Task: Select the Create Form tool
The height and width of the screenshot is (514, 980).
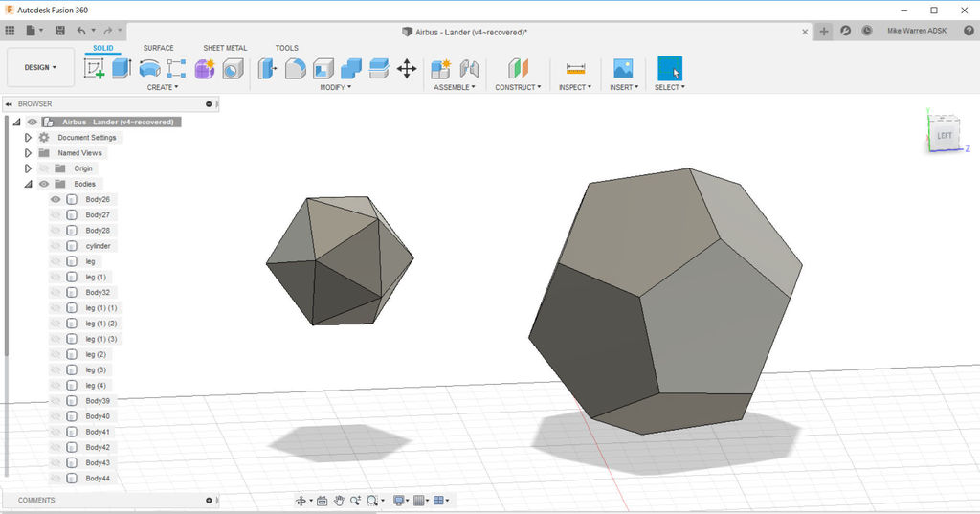Action: pyautogui.click(x=205, y=69)
